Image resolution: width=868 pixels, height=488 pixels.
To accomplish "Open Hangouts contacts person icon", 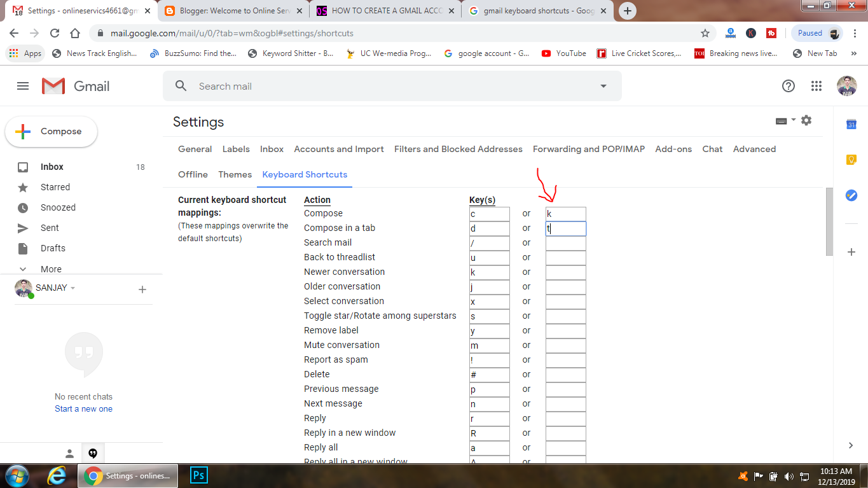I will coord(69,453).
